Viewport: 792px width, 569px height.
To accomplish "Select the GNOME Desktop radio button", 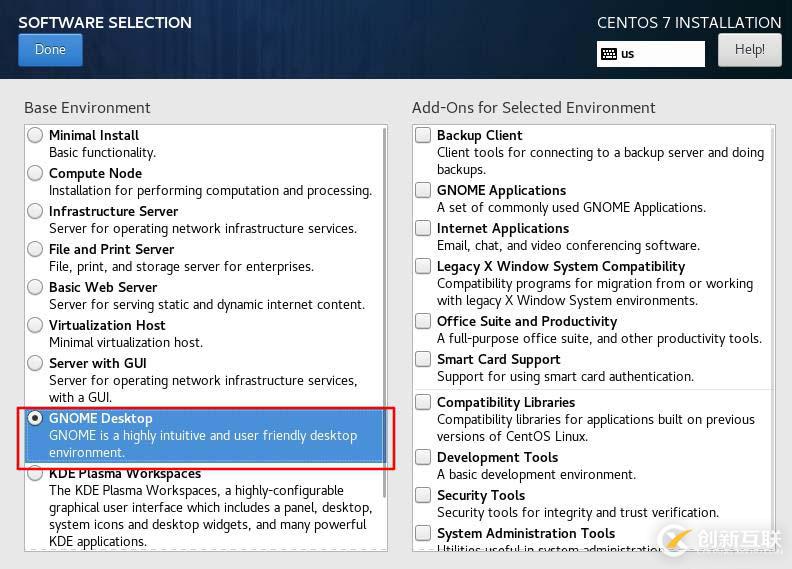I will (36, 418).
